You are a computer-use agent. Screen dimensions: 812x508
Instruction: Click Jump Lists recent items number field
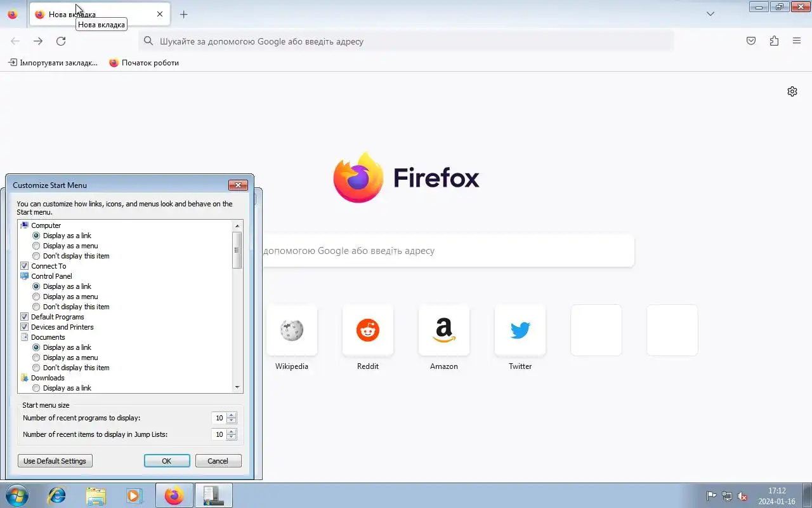tap(219, 434)
